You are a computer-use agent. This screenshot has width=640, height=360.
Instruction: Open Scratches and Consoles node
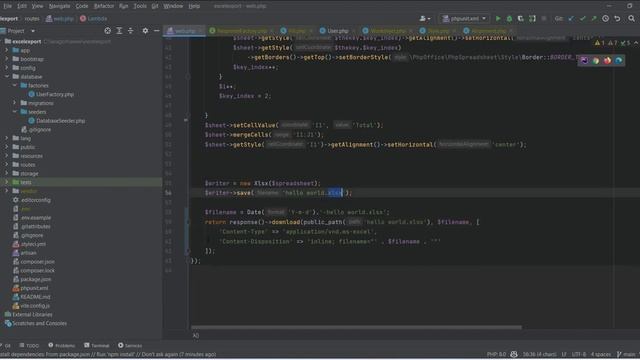(36, 323)
